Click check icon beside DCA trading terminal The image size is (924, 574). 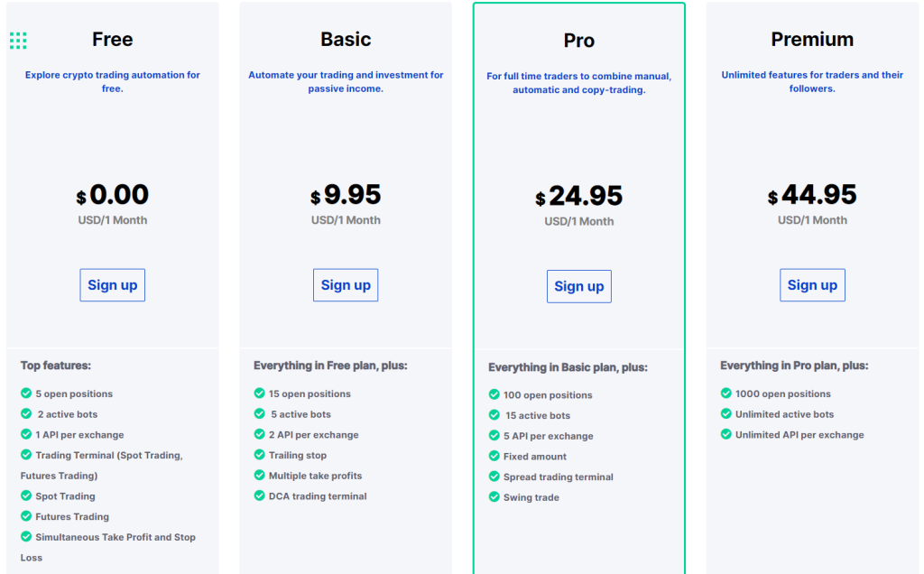coord(259,495)
